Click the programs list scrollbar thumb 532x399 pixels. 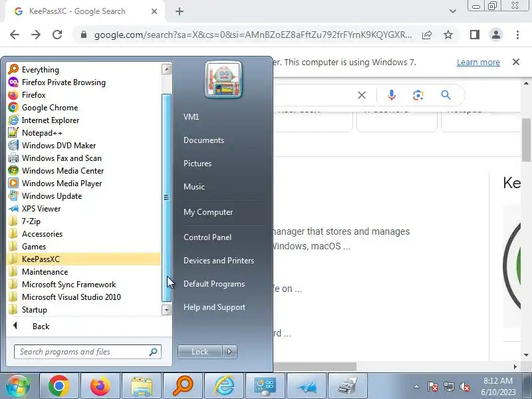(166, 198)
